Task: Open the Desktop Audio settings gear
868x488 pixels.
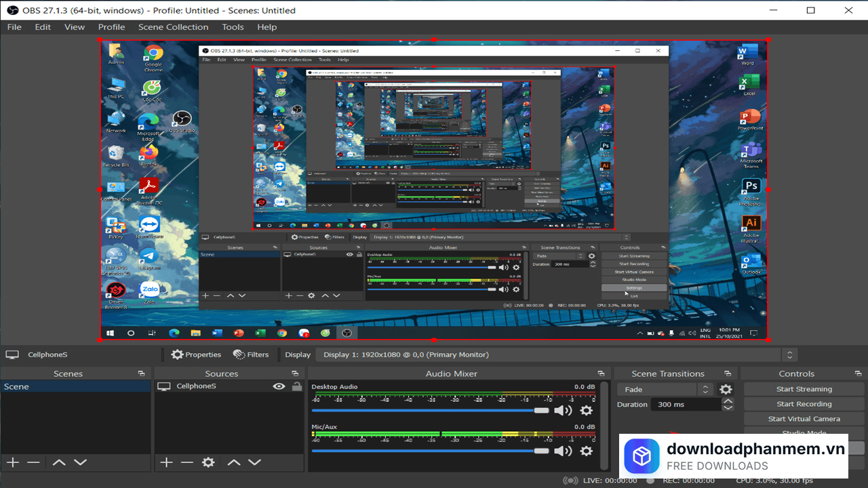Action: tap(587, 410)
